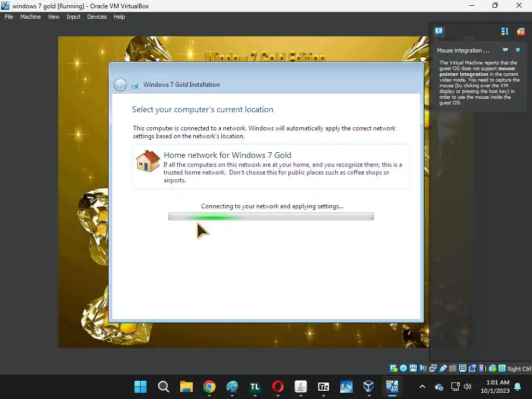Screen dimensions: 532x399
Task: Open the Input menu
Action: (x=73, y=17)
